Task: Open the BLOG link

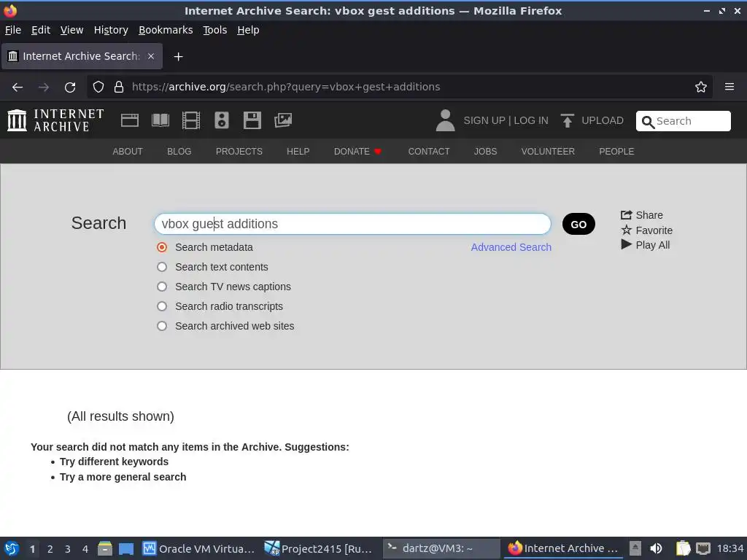Action: pyautogui.click(x=179, y=152)
